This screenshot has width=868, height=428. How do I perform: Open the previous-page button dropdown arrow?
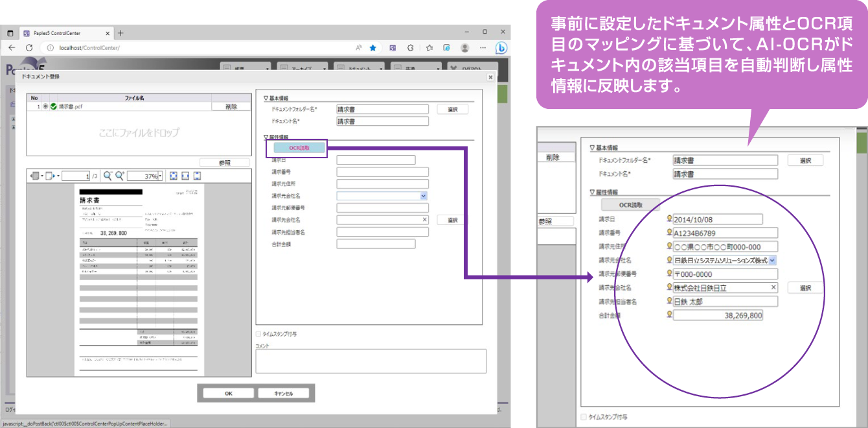pyautogui.click(x=42, y=176)
